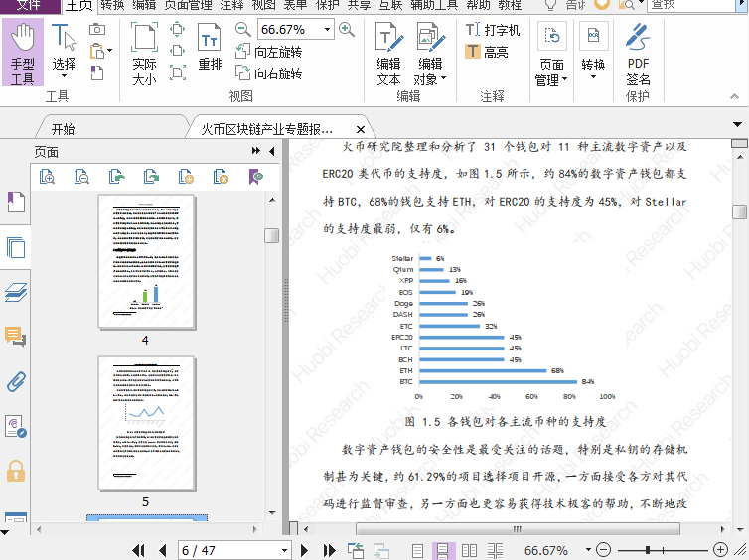
Task: Go to the first page
Action: coord(138,550)
